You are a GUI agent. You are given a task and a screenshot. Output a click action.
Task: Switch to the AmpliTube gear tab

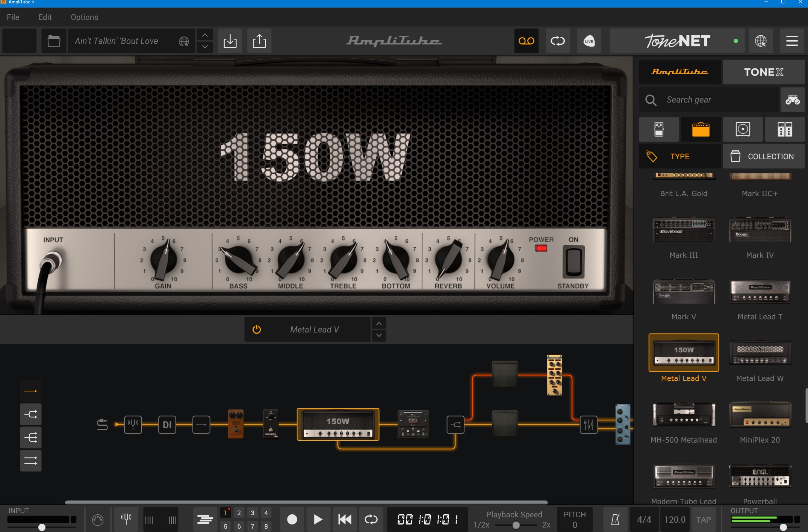(x=679, y=72)
